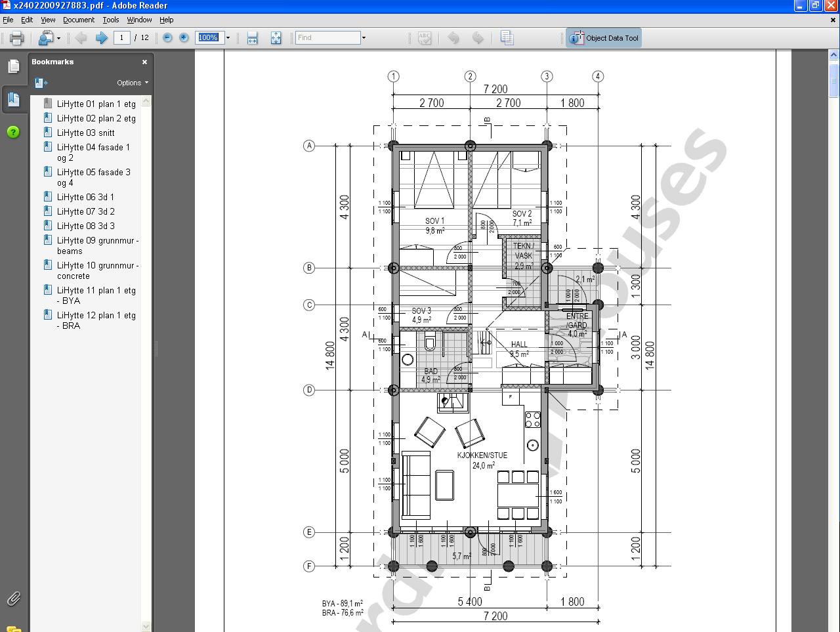Select the Fit Width scrolling icon
The width and height of the screenshot is (840, 632).
pos(252,38)
